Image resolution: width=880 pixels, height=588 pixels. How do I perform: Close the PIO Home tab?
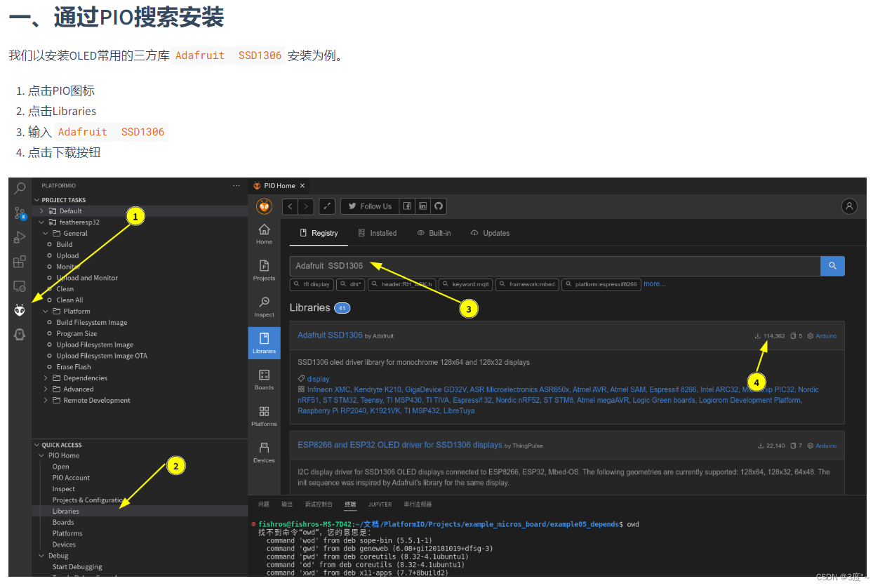pyautogui.click(x=302, y=186)
